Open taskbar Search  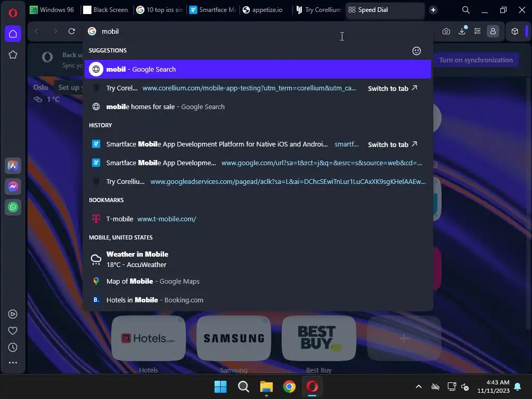tap(243, 387)
